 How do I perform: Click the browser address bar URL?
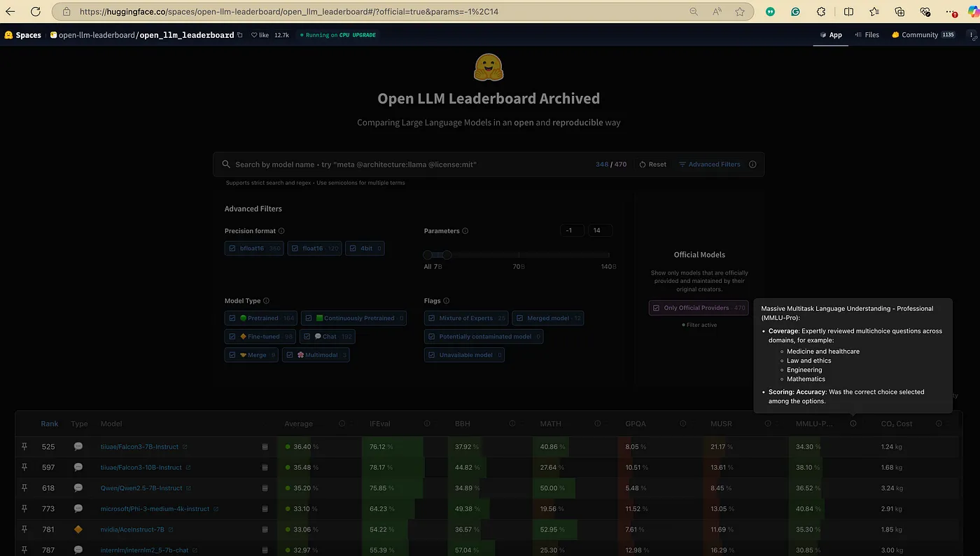288,12
